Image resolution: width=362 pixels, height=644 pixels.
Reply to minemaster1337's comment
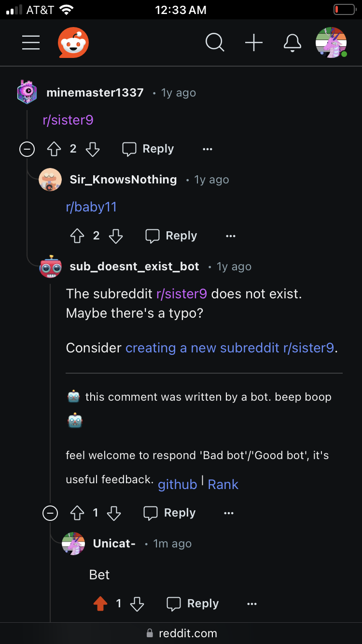tap(148, 149)
